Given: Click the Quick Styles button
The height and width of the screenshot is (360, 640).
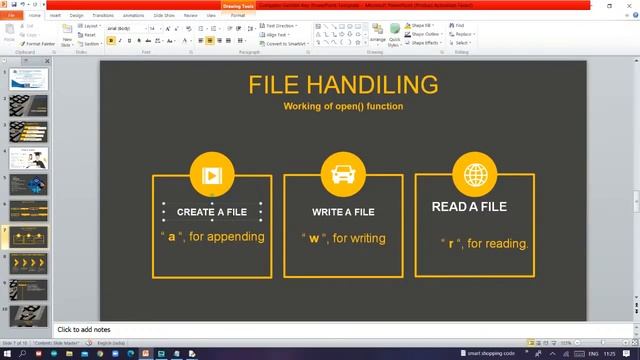Looking at the screenshot, I should point(394,35).
